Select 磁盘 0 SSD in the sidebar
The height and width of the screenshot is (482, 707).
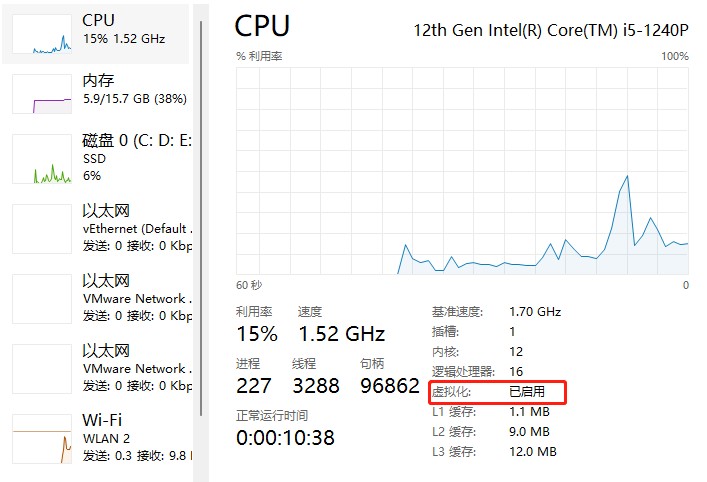click(96, 158)
